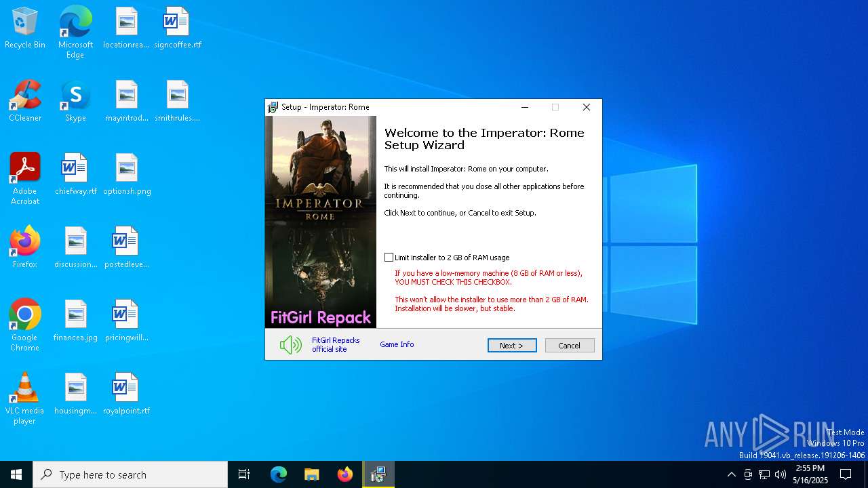Click the Meet Now tray icon
Screen dimensions: 868x488
pyautogui.click(x=748, y=474)
